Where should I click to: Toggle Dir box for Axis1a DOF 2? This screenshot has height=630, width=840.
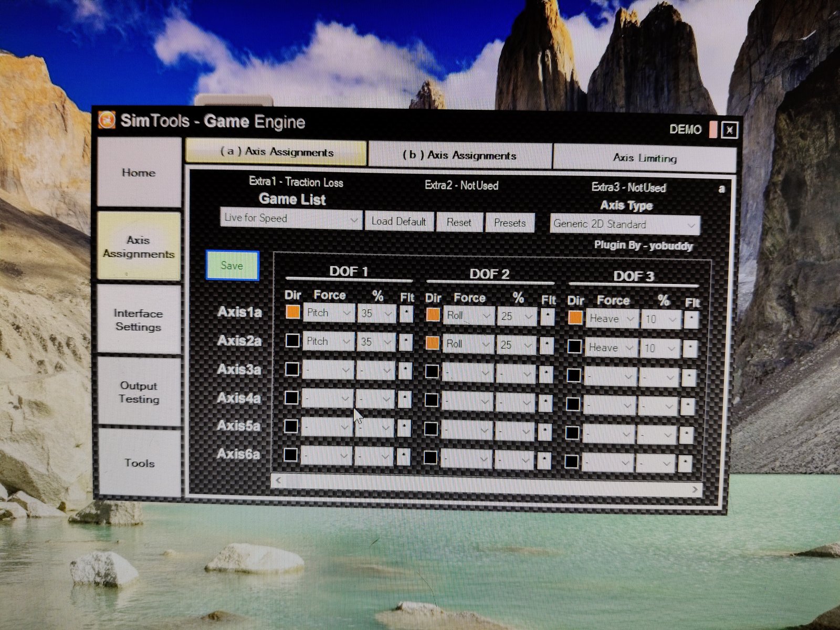433,314
